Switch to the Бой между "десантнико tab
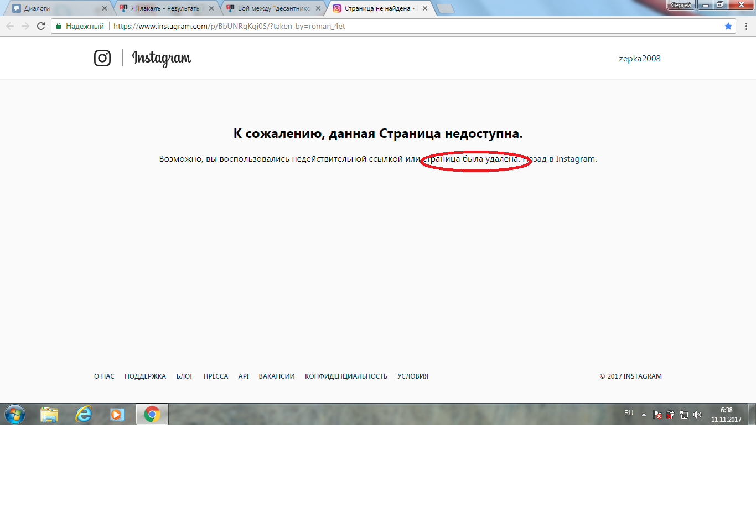Image resolution: width=756 pixels, height=532 pixels. point(273,8)
